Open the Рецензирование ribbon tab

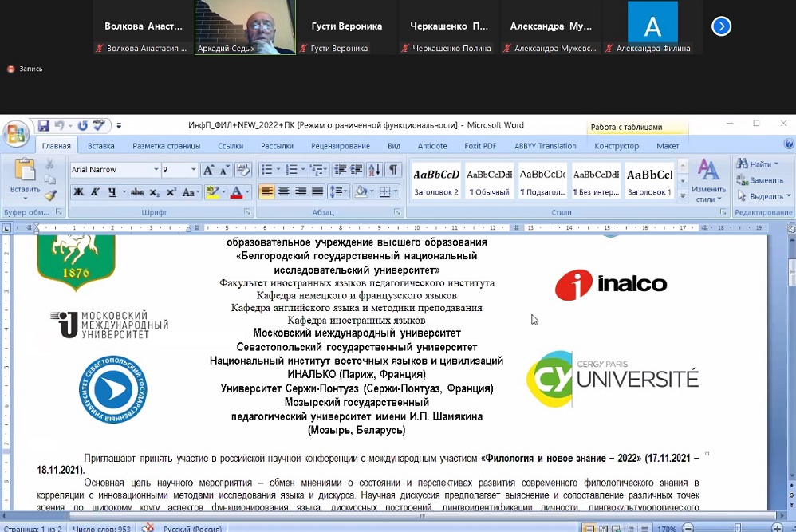[340, 146]
